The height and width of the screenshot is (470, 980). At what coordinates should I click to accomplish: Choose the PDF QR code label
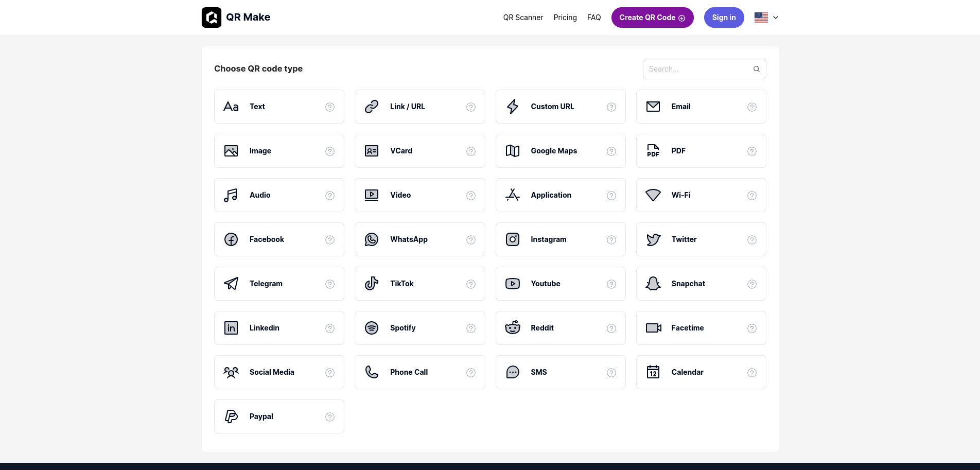[x=678, y=151]
